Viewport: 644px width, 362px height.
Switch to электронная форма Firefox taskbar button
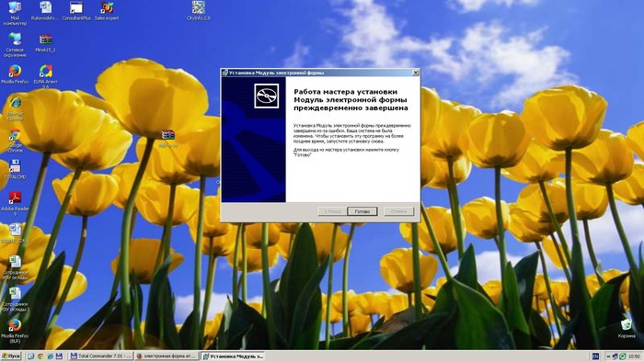167,356
